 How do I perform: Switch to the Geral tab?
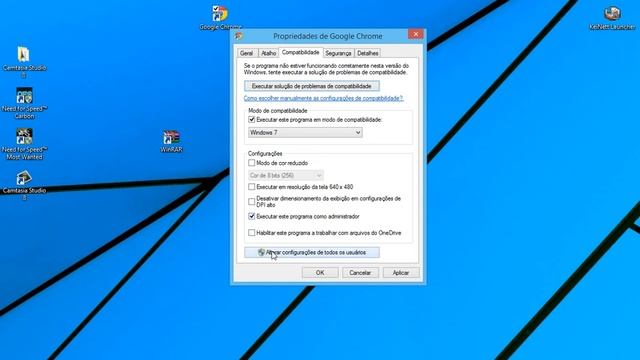tap(247, 53)
